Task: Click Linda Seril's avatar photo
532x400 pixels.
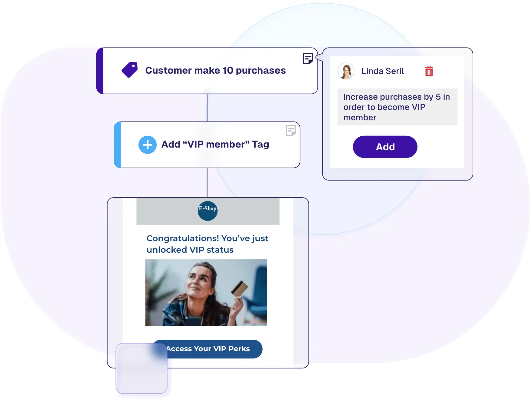Action: point(346,71)
